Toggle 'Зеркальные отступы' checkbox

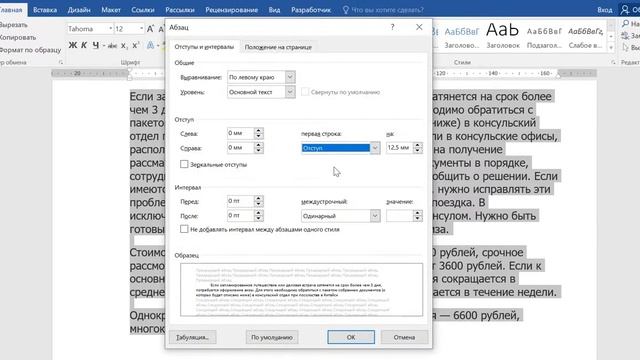point(184,164)
